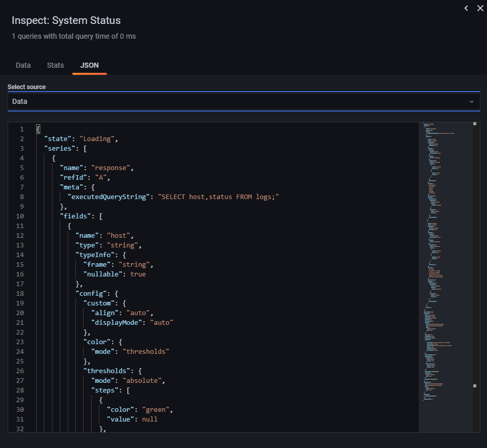
Task: Click the null value on line 31
Action: 150,419
